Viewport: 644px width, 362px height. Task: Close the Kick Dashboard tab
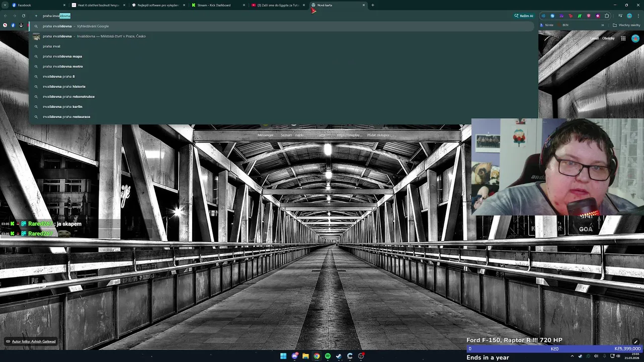click(x=244, y=5)
